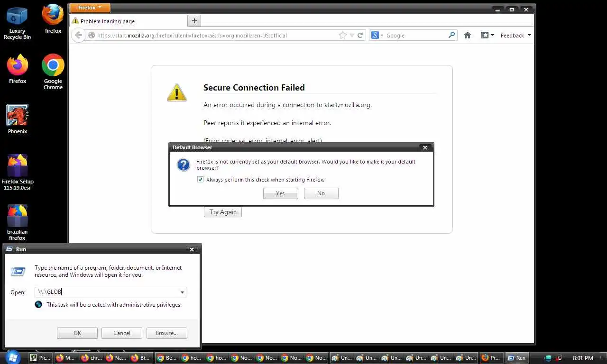
Task: Open a new tab with the plus button
Action: click(194, 21)
